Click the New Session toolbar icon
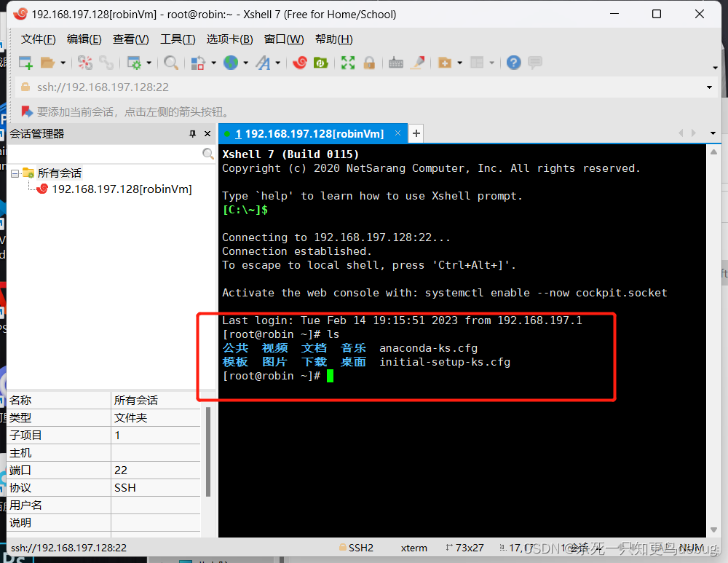Image resolution: width=728 pixels, height=563 pixels. coord(25,63)
